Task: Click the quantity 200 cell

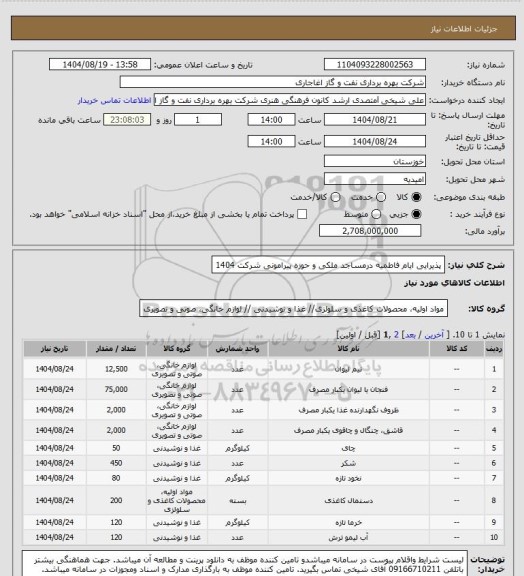Action: 116,500
